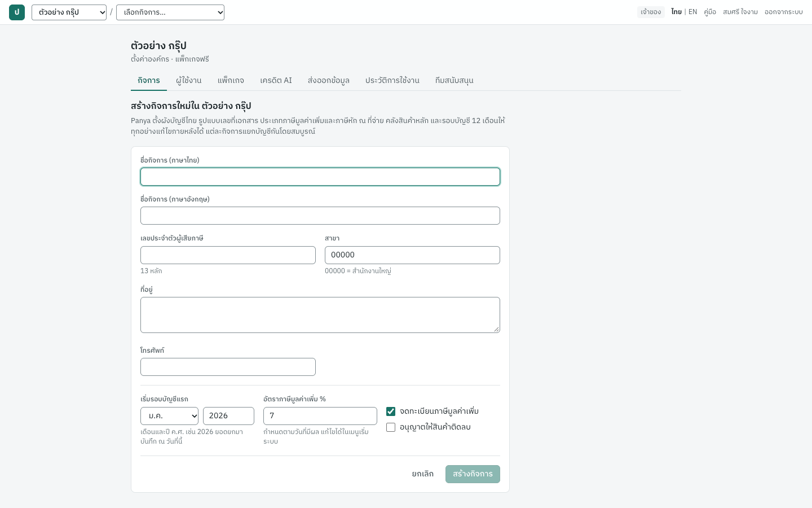Open the ทีมสนับสนุน tab

[454, 80]
